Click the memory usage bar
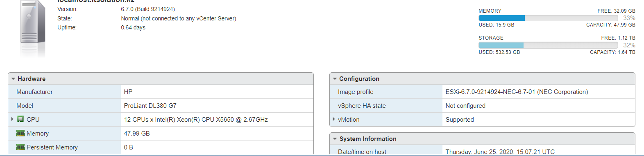This screenshot has width=644, height=156. [548, 18]
